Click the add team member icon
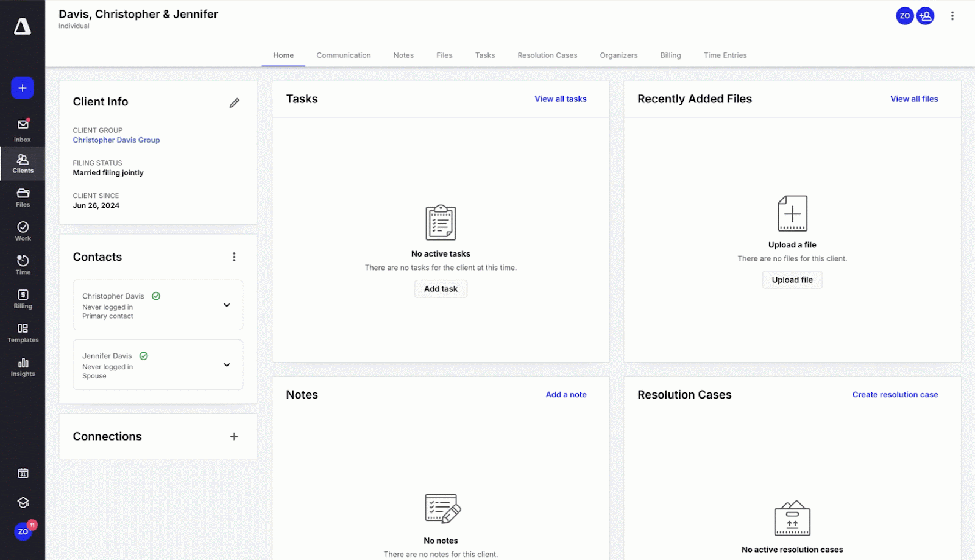Image resolution: width=975 pixels, height=560 pixels. 925,16
